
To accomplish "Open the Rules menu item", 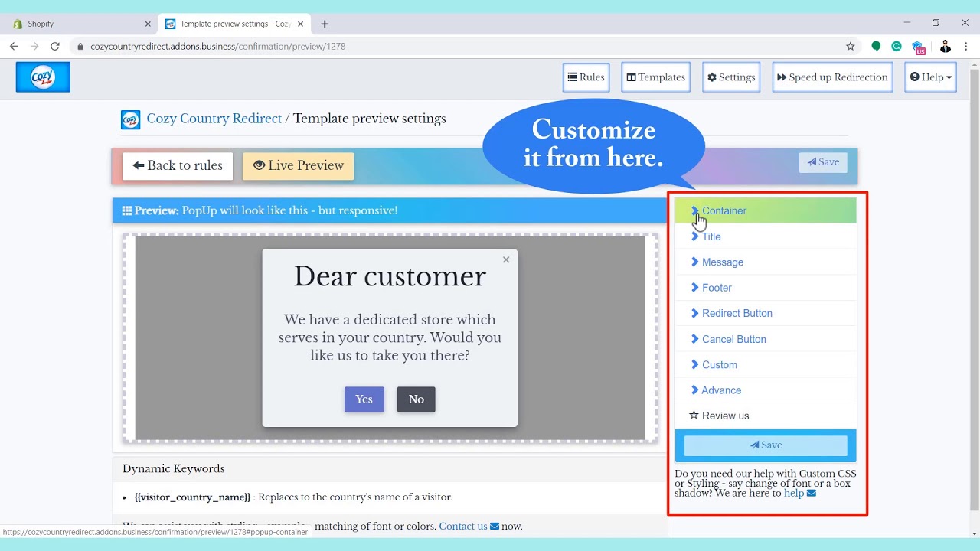I will click(586, 77).
